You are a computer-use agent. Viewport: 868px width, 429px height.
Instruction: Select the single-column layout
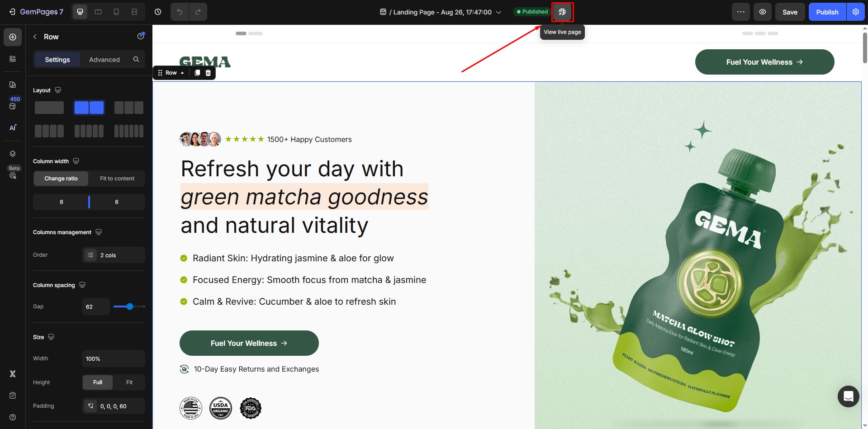(x=49, y=108)
